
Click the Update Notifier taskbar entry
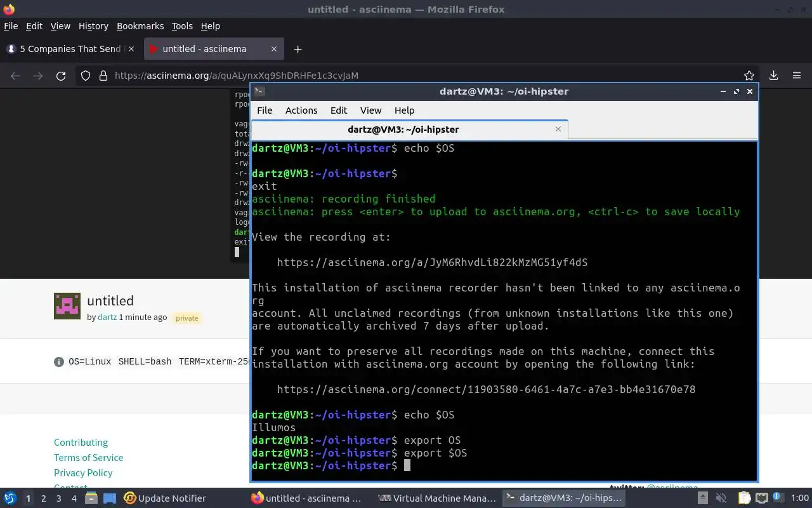pos(165,498)
